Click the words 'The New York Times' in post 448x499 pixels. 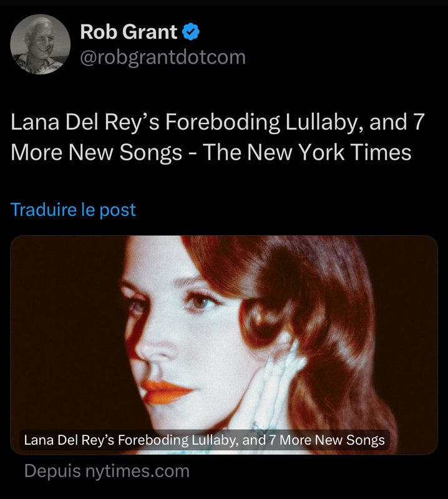pyautogui.click(x=307, y=152)
